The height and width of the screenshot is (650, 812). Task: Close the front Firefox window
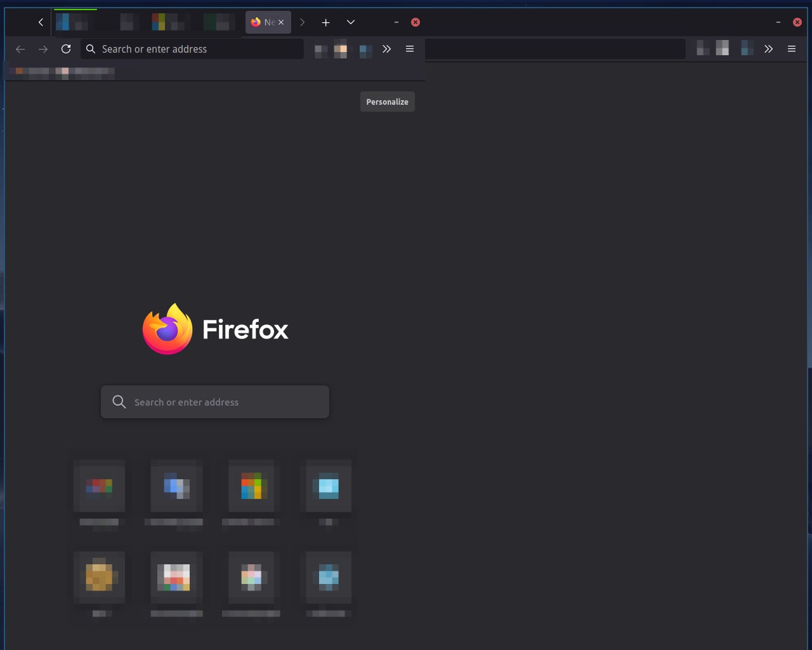pyautogui.click(x=416, y=22)
